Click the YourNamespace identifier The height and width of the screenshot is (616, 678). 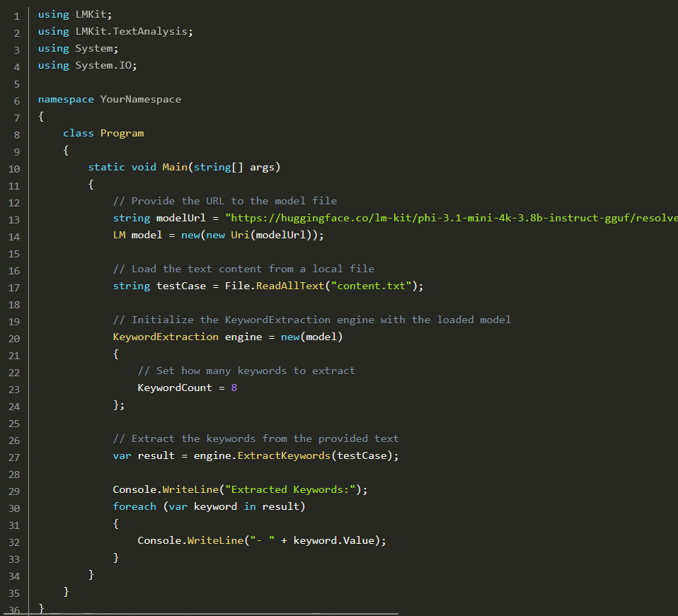pos(141,99)
